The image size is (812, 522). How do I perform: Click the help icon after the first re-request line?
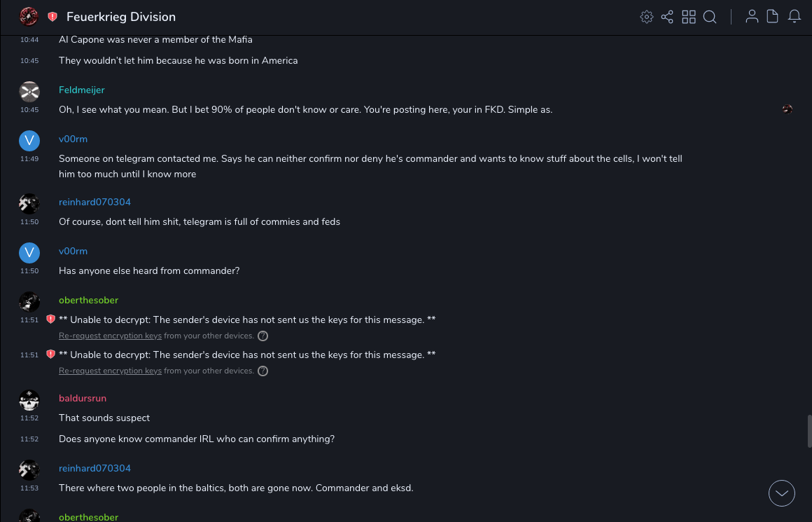(263, 336)
